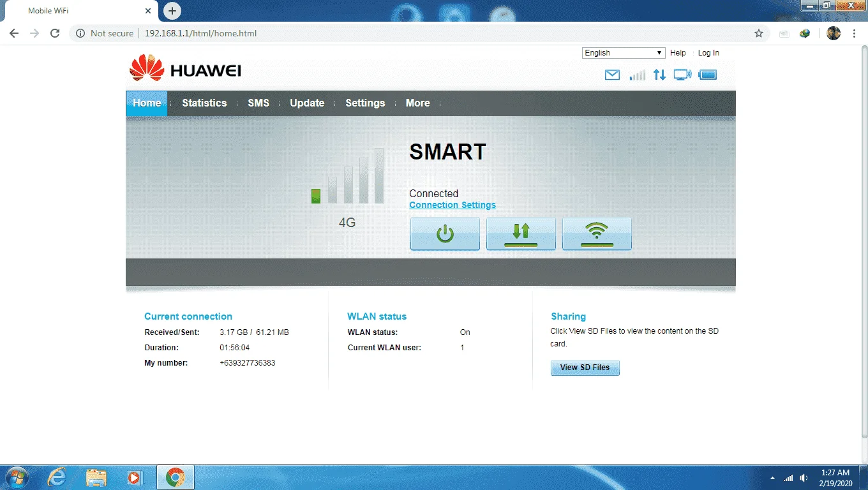This screenshot has width=868, height=490.
Task: Open the Statistics tab
Action: click(204, 103)
